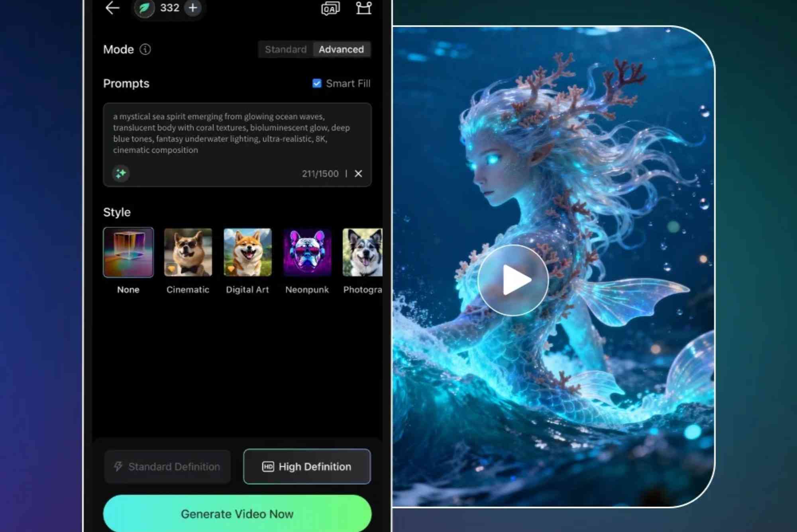Click the back arrow icon

[x=112, y=8]
